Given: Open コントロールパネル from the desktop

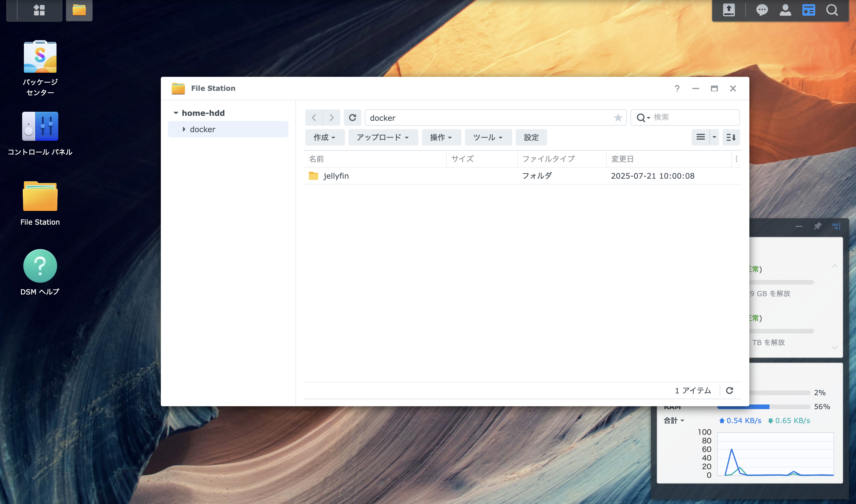Looking at the screenshot, I should [40, 126].
